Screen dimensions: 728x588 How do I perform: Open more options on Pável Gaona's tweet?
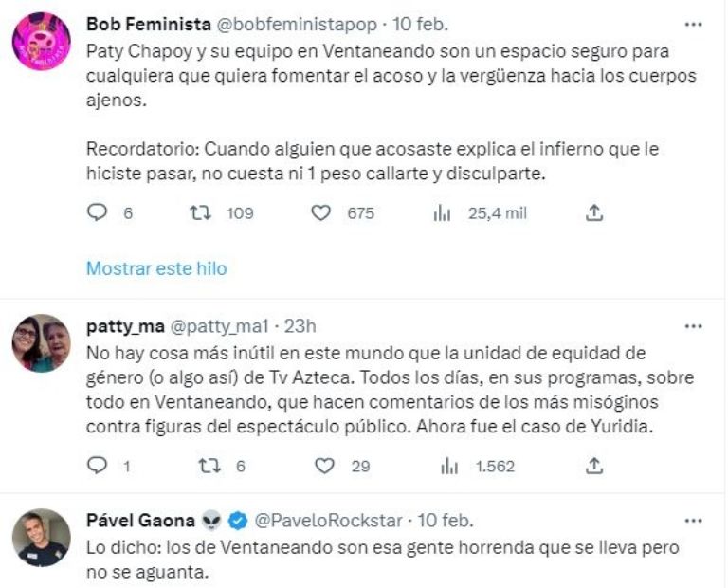click(x=694, y=521)
